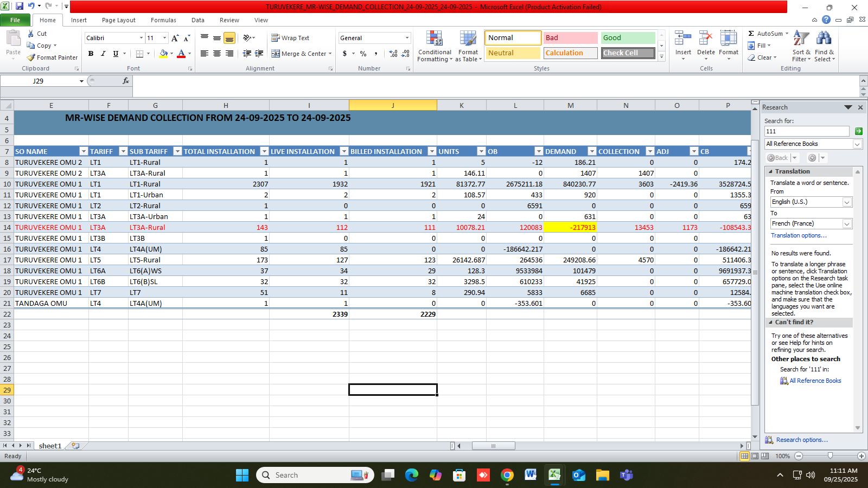Toggle Italic formatting
The width and height of the screenshot is (868, 488).
pos(103,54)
